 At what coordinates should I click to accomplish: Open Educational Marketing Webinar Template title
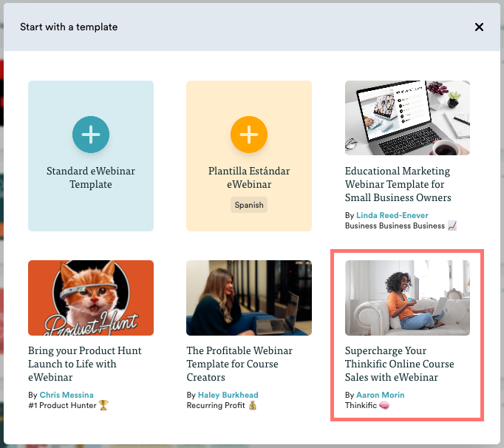pos(398,184)
